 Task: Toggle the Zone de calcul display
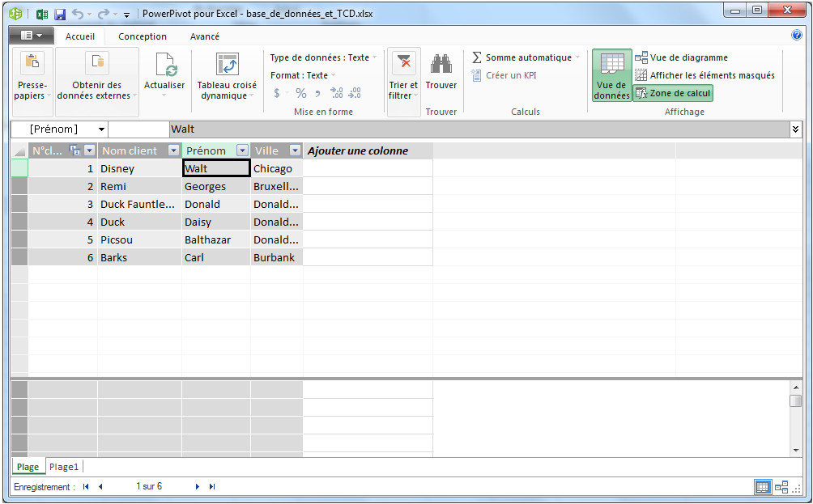click(x=673, y=93)
